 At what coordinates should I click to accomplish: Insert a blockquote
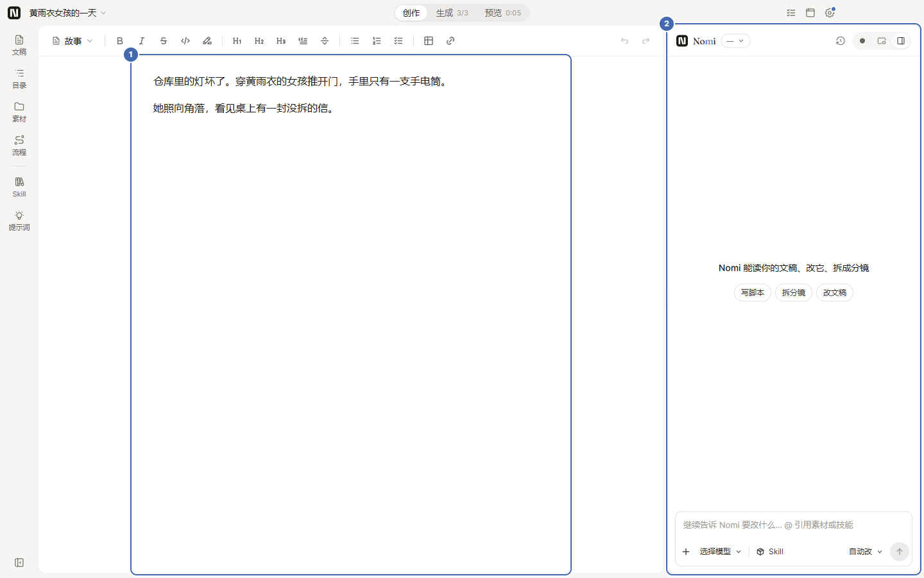[x=303, y=41]
